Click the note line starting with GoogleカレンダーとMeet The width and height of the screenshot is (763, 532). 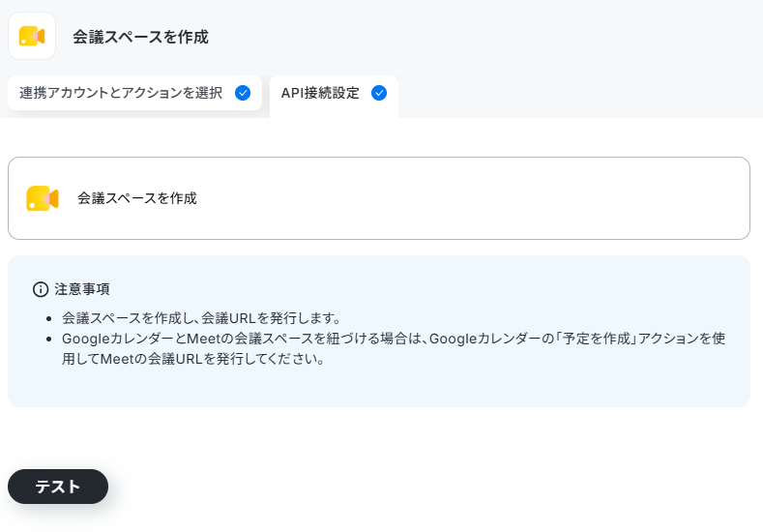point(394,339)
